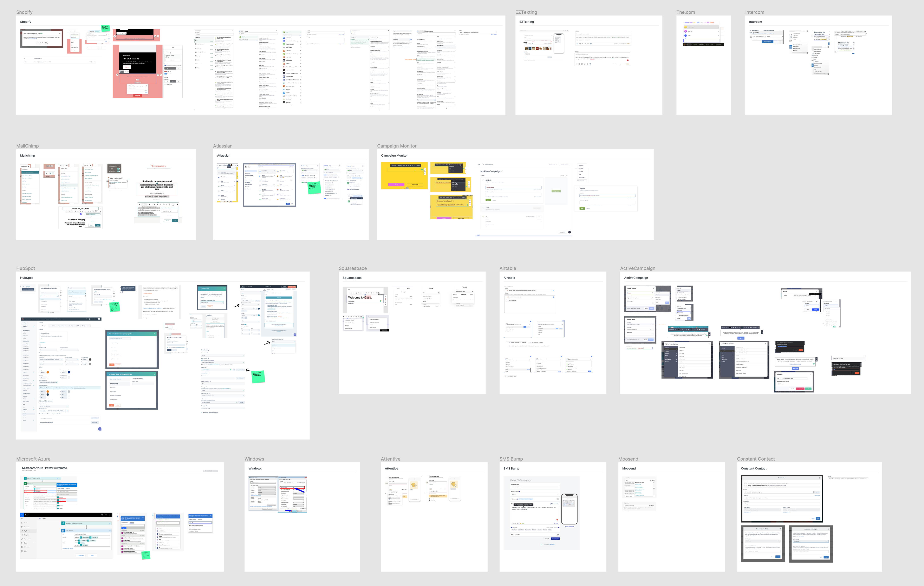Select the Atlassian frame label
This screenshot has height=586, width=924.
(223, 146)
